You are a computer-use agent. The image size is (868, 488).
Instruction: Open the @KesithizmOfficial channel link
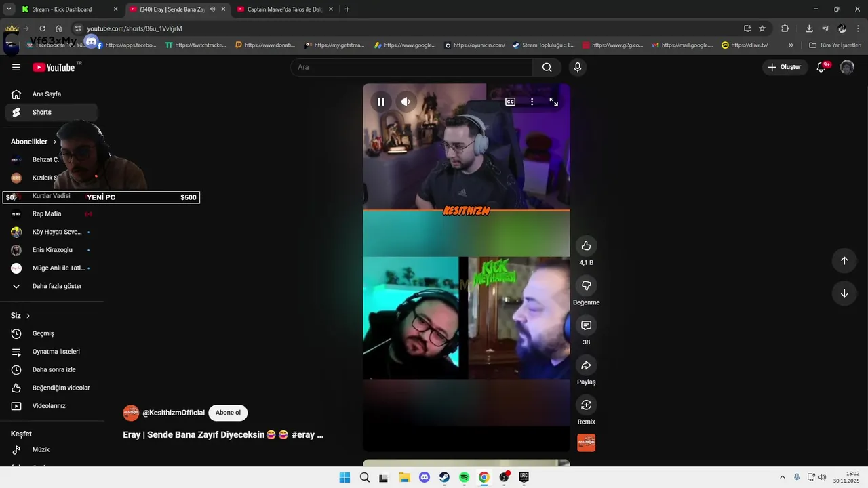tap(174, 413)
